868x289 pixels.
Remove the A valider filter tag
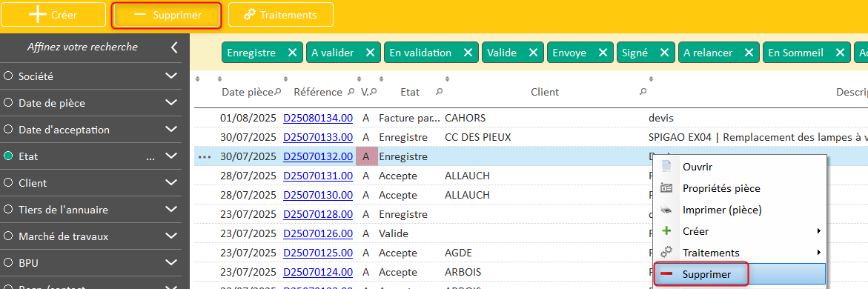(371, 53)
